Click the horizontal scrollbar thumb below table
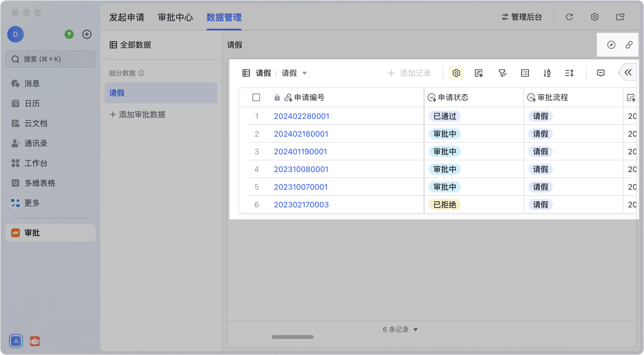The image size is (644, 355). click(293, 337)
